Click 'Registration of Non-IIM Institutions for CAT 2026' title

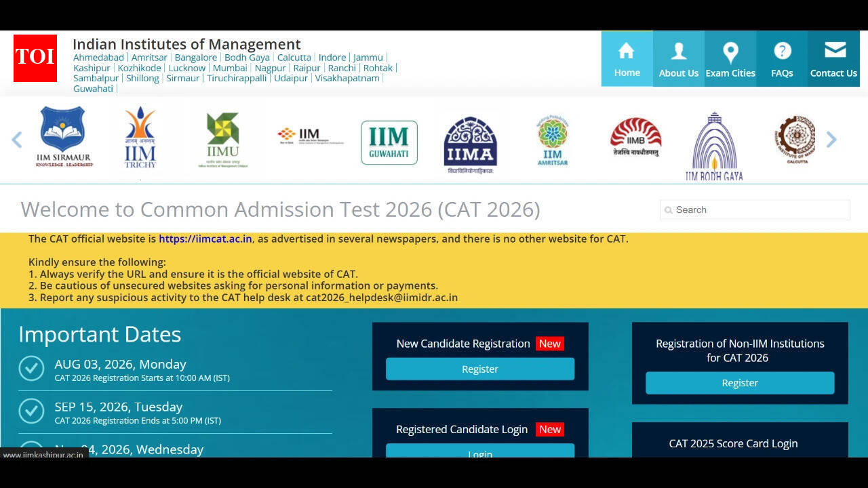pyautogui.click(x=740, y=350)
